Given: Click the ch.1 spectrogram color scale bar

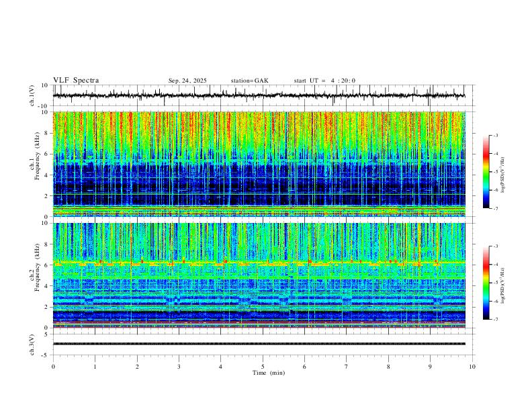Looking at the screenshot, I should click(x=486, y=172).
